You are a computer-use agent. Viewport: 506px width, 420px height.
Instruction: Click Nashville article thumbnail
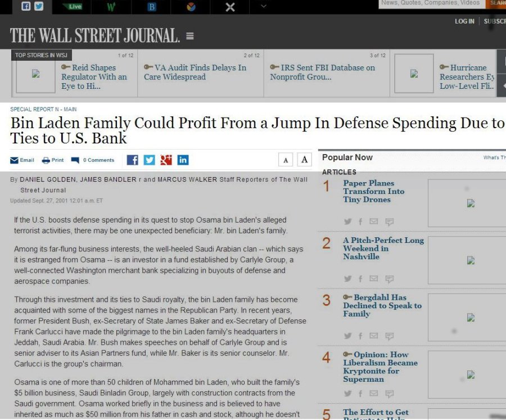click(x=467, y=260)
